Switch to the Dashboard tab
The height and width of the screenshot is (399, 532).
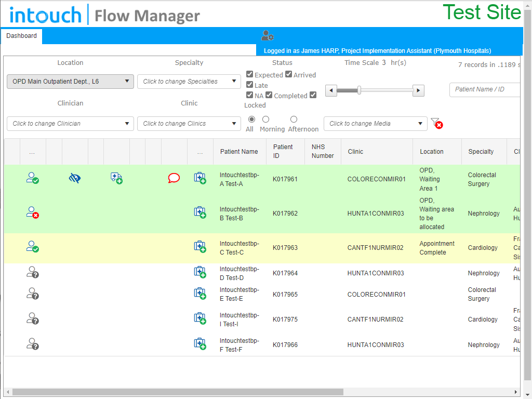point(21,36)
